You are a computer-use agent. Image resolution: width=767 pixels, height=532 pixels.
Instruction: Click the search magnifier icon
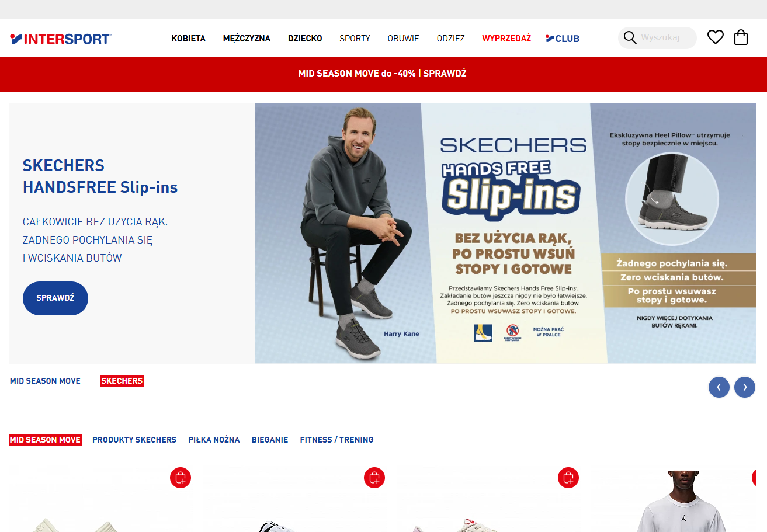[x=630, y=38]
